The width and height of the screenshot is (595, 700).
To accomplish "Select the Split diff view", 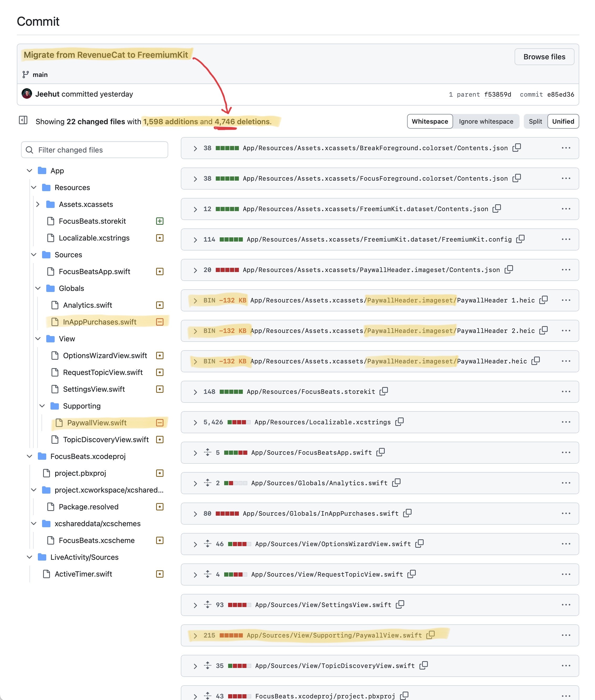I will (535, 121).
